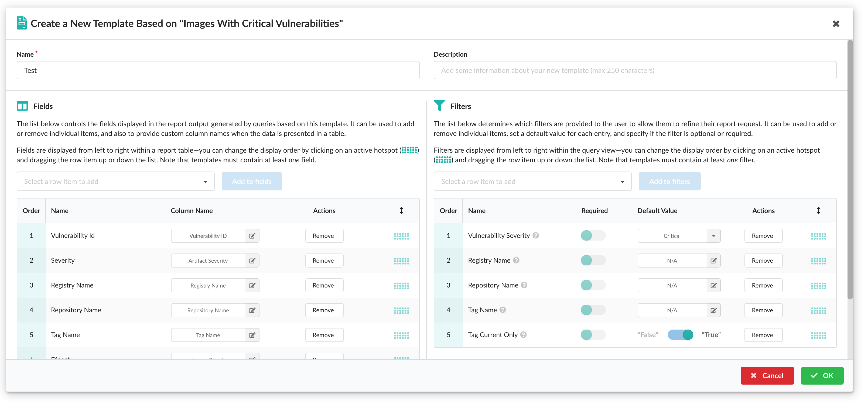Remove the Severity field row
This screenshot has height=404, width=868.
click(324, 261)
